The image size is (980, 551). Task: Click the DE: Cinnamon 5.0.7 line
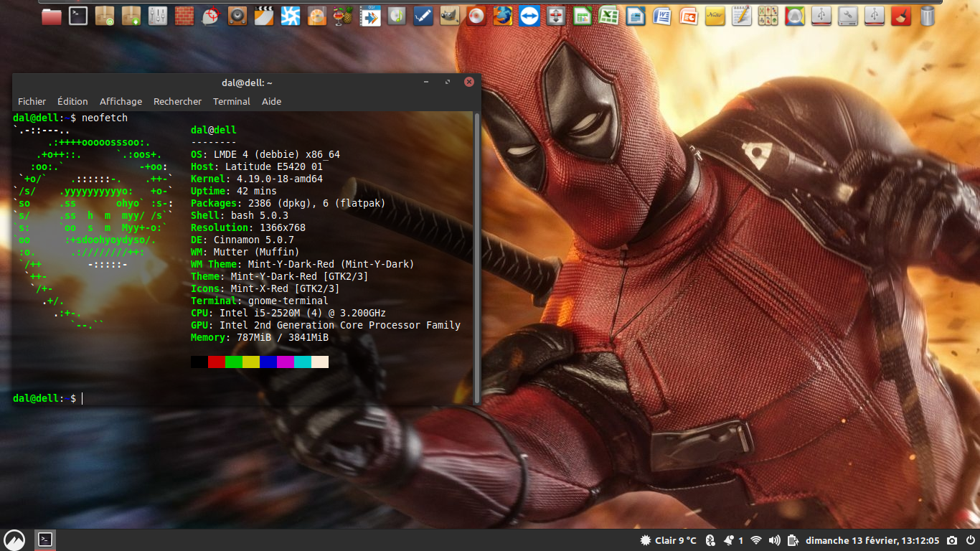(x=242, y=240)
